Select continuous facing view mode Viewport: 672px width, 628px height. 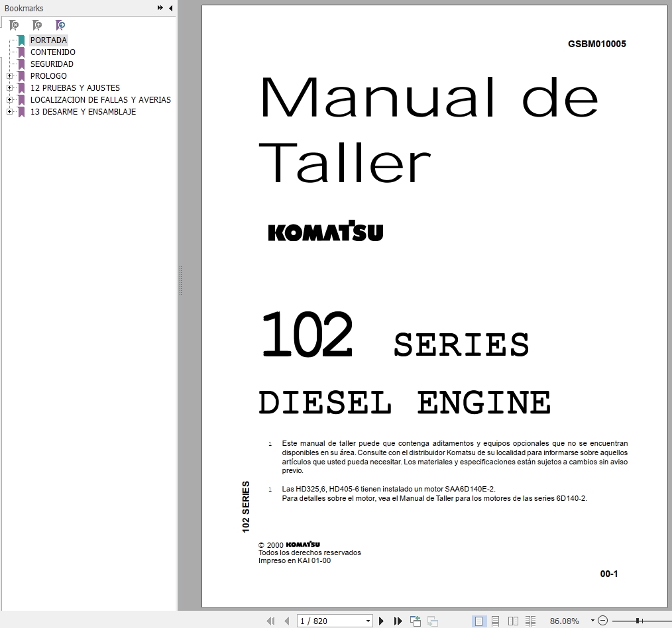coord(531,621)
